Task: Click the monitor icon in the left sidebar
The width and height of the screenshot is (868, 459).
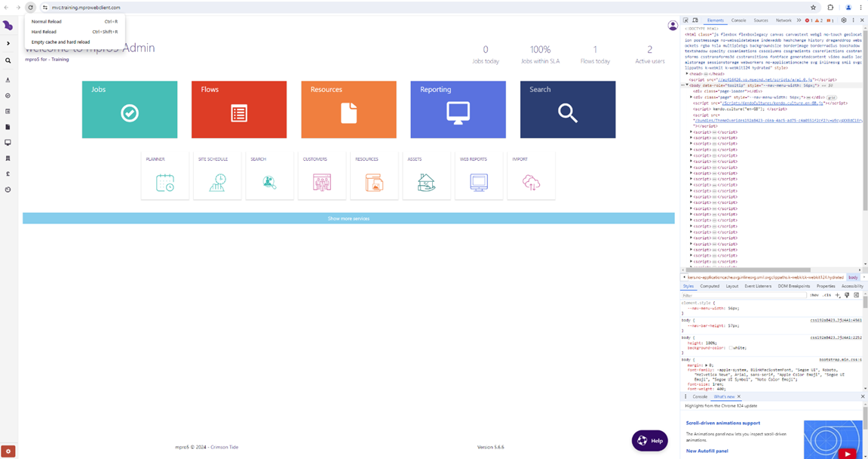Action: coord(8,143)
